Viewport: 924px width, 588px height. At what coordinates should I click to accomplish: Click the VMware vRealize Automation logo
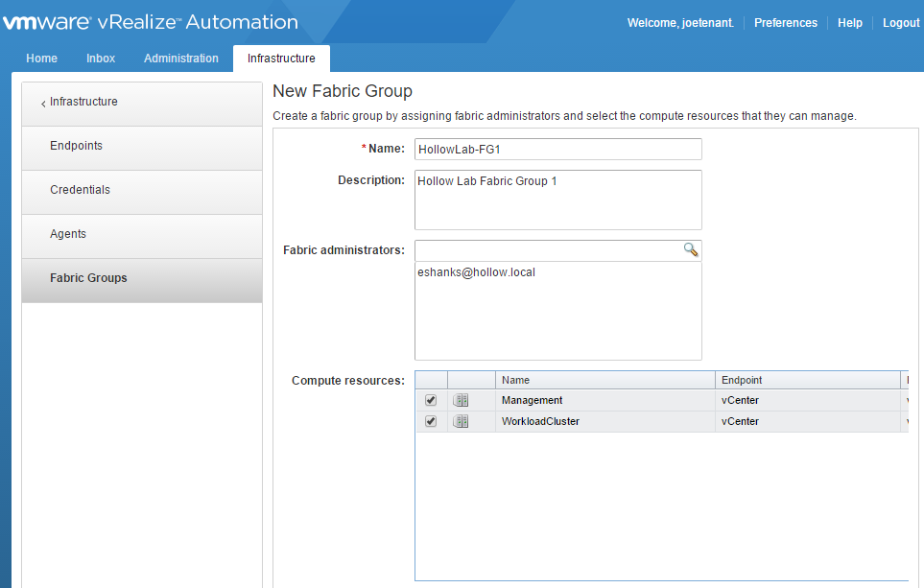click(150, 22)
